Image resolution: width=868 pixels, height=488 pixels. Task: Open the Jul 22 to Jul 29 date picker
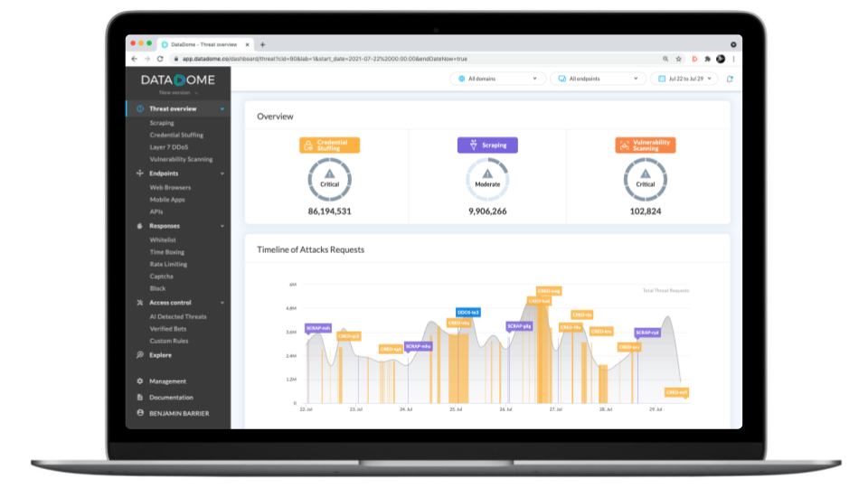click(x=684, y=79)
